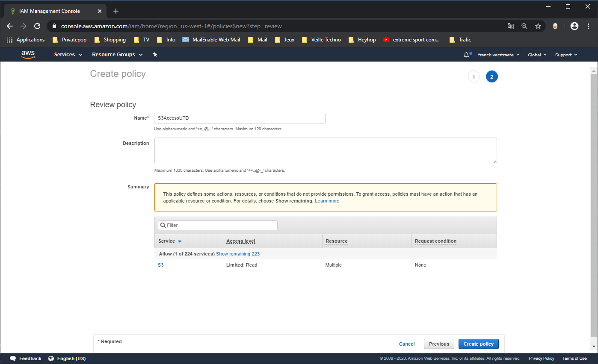This screenshot has width=598, height=364.
Task: Open the Shopping bookmark folder
Action: point(110,40)
